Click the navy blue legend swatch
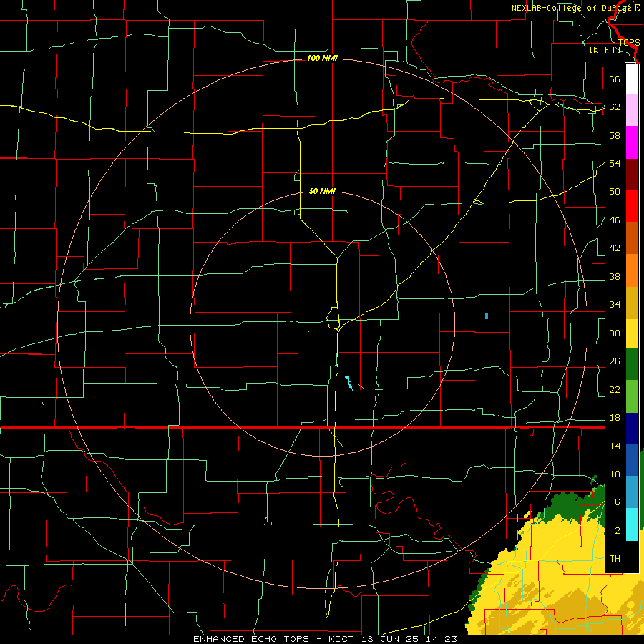 [632, 429]
